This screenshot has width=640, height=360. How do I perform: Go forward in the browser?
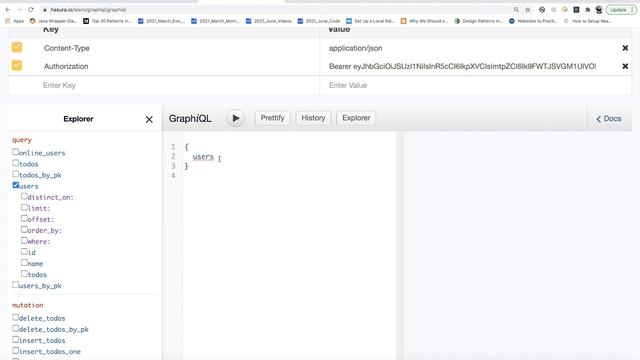[19, 9]
